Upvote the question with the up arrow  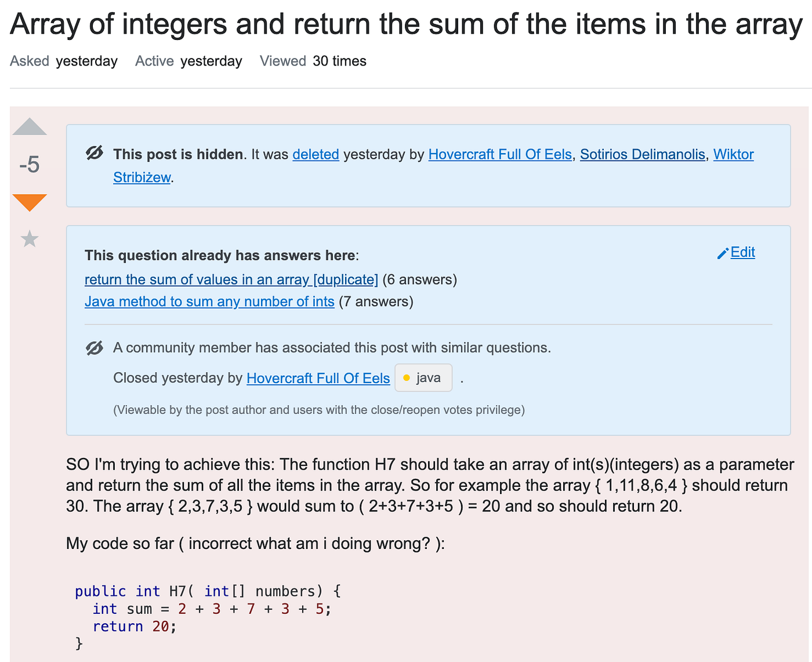click(30, 126)
